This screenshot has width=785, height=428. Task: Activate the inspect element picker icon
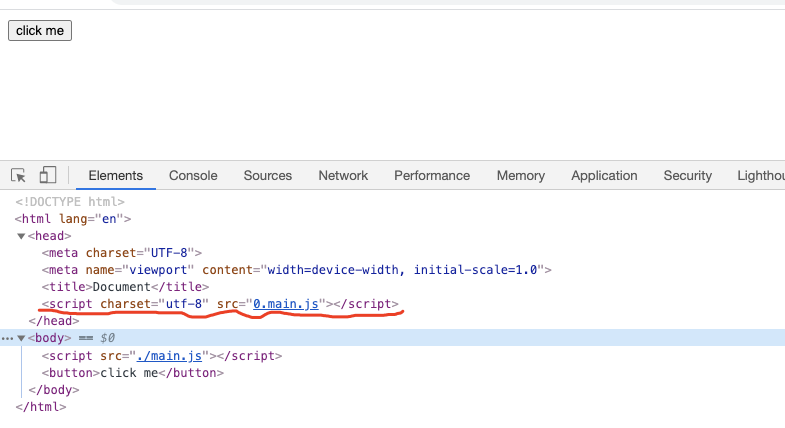pos(19,176)
